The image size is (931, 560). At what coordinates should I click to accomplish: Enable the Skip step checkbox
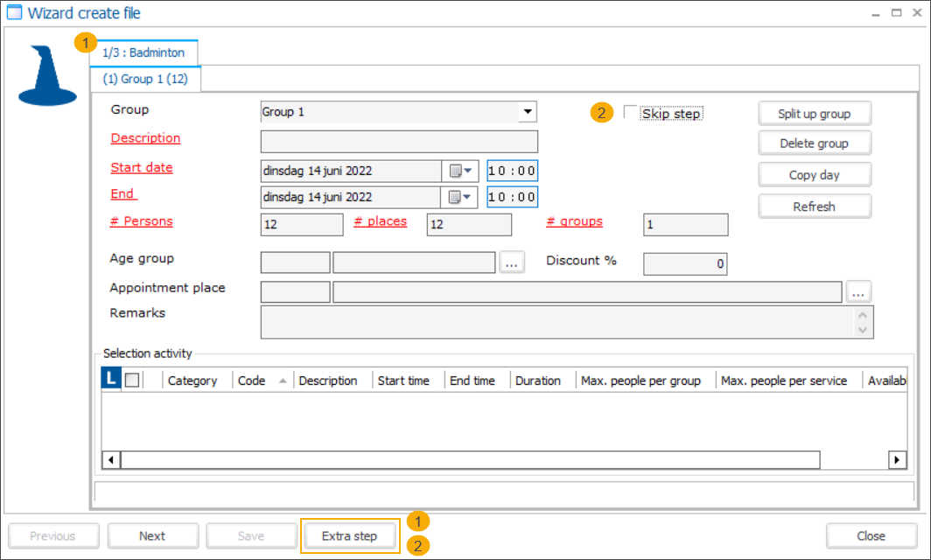coord(628,113)
